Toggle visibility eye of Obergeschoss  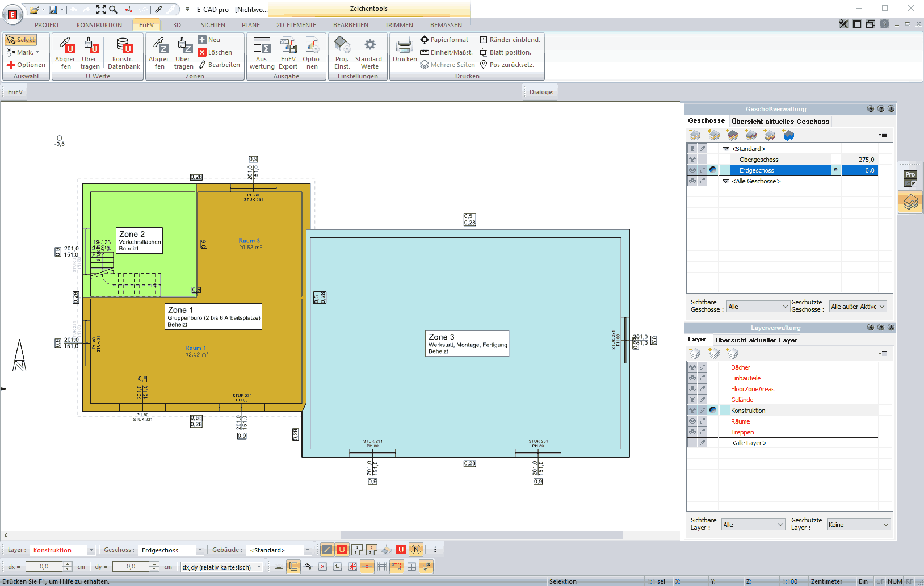692,160
